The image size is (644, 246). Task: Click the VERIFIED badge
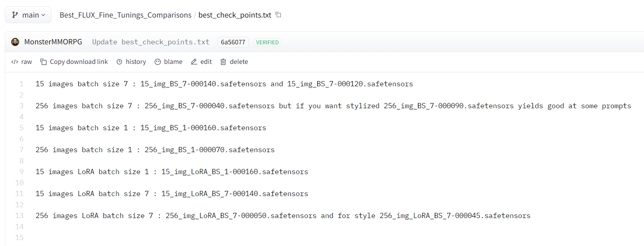point(267,42)
